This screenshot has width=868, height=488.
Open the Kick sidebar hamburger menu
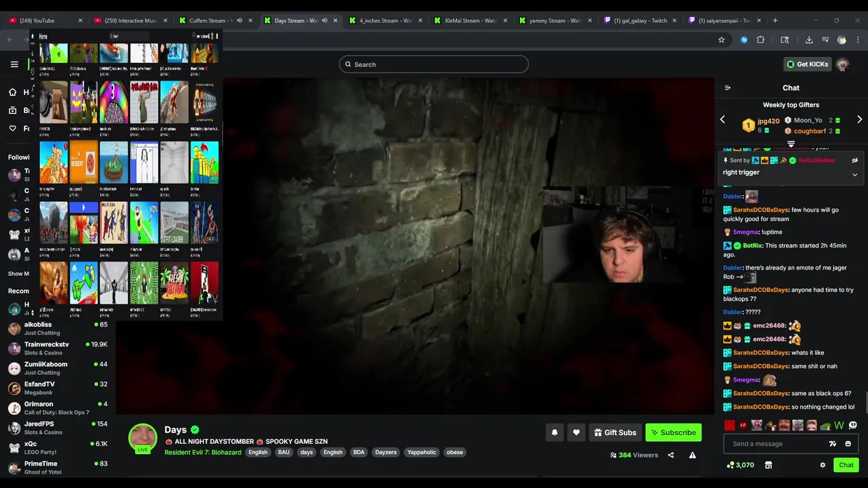[14, 64]
